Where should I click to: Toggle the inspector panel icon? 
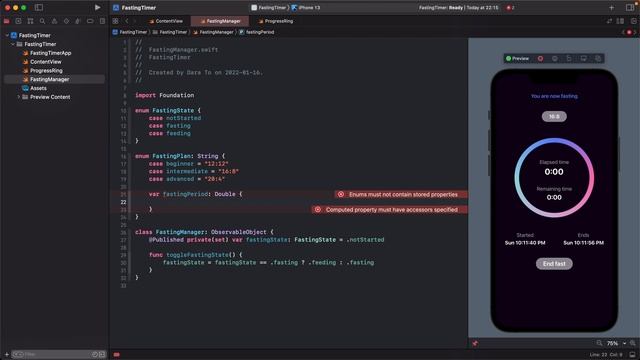pos(630,7)
